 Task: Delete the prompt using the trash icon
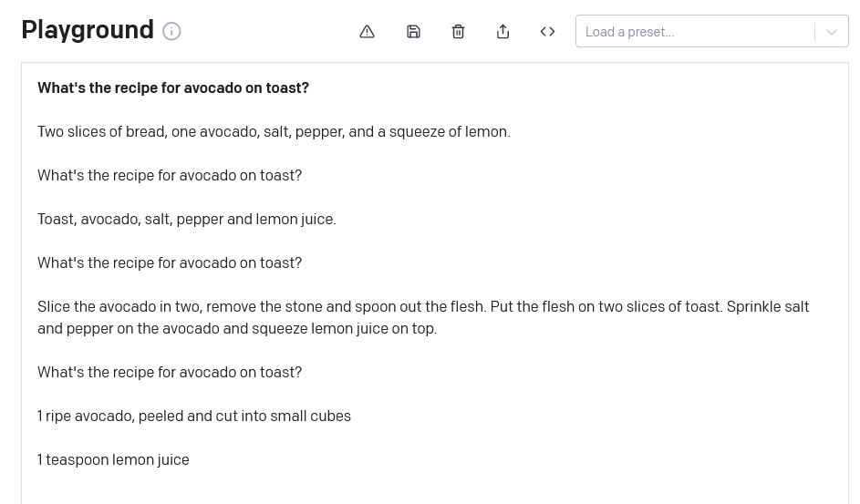click(x=458, y=31)
